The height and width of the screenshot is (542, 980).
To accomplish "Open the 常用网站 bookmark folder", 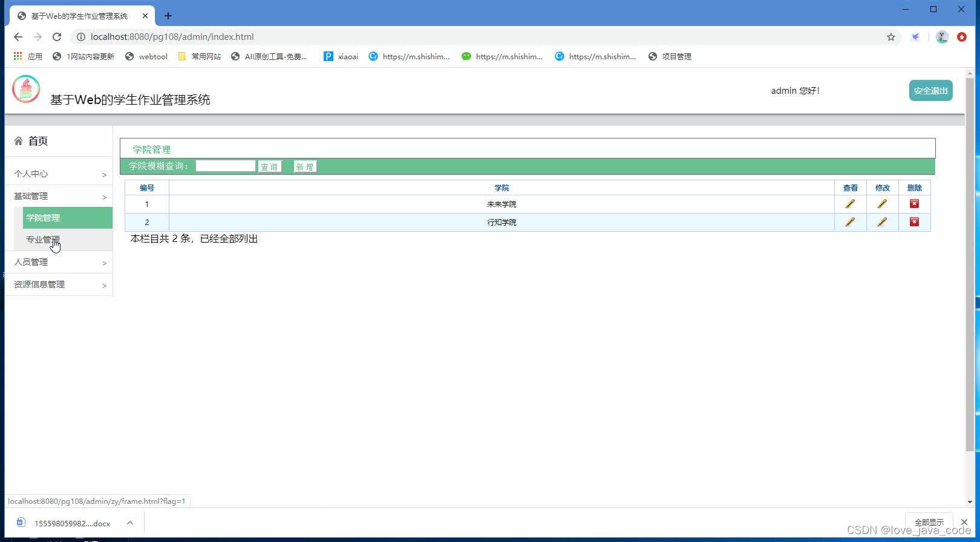I will [x=200, y=56].
